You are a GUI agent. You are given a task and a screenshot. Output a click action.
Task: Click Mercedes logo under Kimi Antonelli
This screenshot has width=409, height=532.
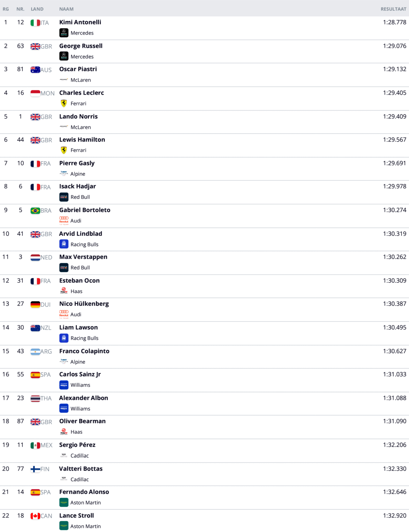pyautogui.click(x=64, y=33)
